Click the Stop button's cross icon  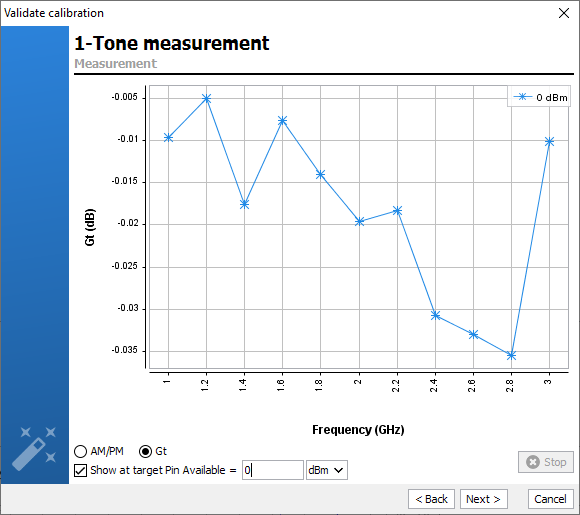(x=533, y=462)
